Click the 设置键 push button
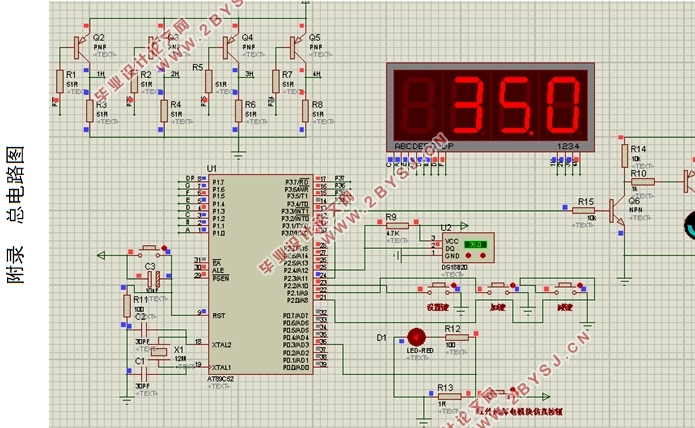Image resolution: width=695 pixels, height=428 pixels. click(x=439, y=287)
